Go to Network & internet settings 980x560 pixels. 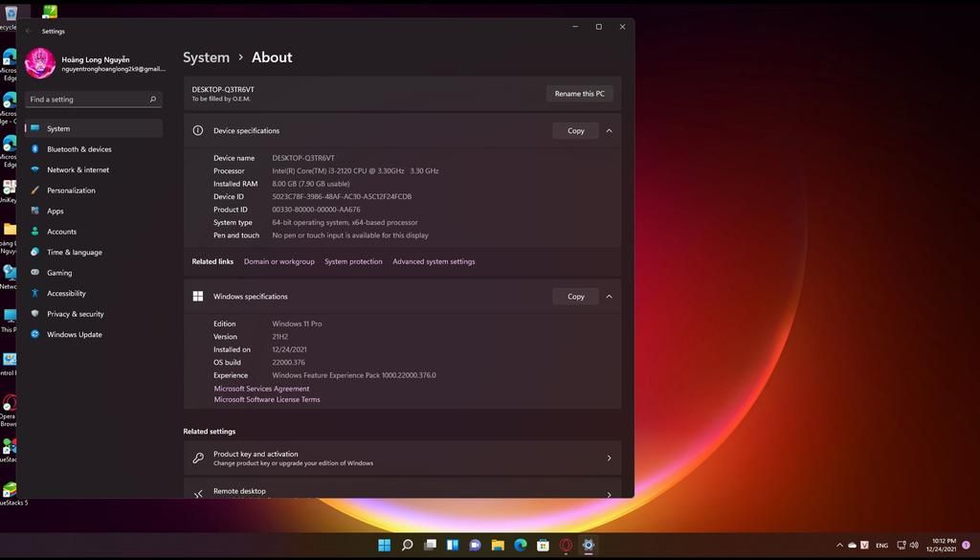click(x=94, y=169)
